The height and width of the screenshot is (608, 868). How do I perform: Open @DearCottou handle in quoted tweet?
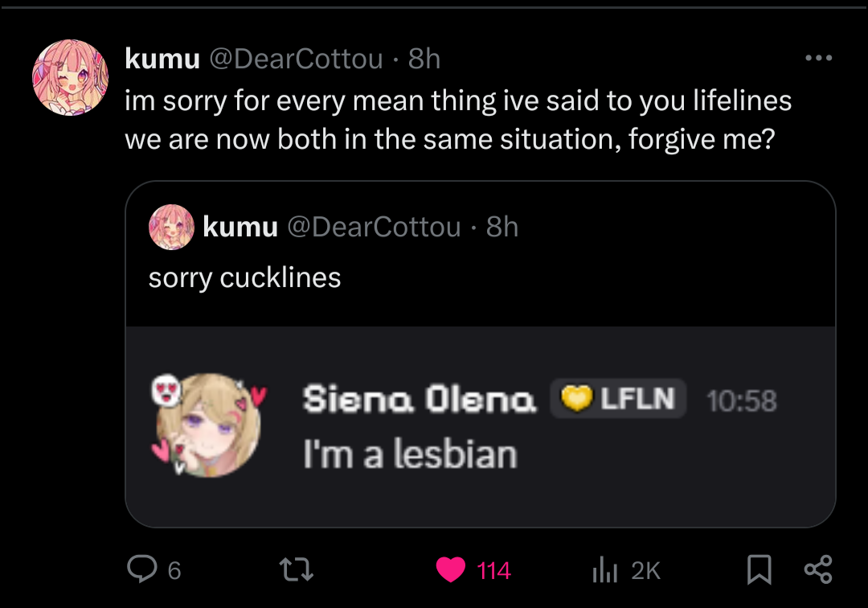(375, 227)
